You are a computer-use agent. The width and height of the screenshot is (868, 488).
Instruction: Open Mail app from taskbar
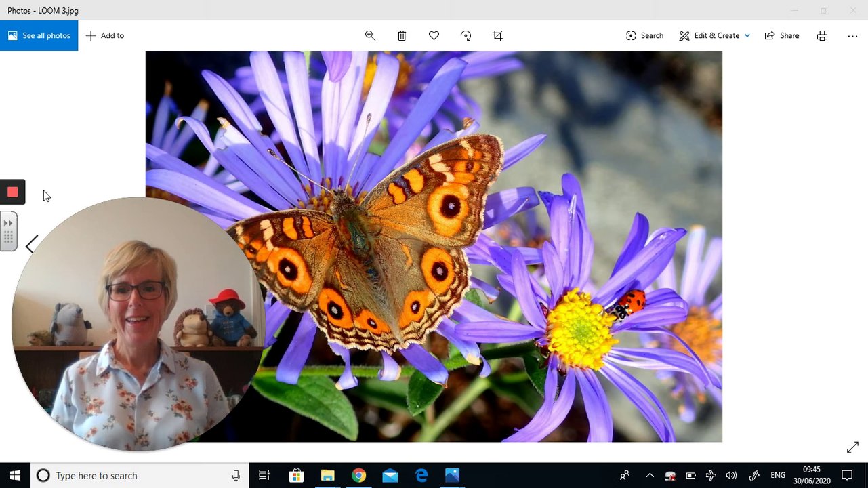coord(390,475)
